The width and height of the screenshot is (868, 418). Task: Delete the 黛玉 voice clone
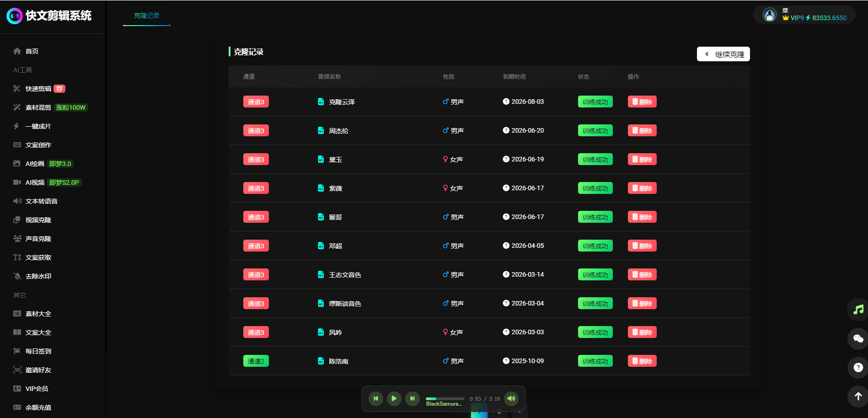tap(642, 159)
